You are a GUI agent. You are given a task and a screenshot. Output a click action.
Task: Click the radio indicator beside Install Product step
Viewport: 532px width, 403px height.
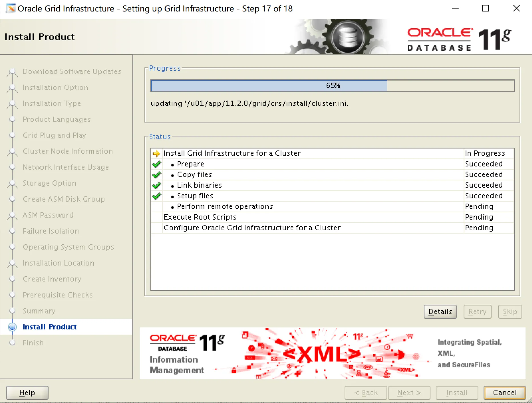[12, 327]
